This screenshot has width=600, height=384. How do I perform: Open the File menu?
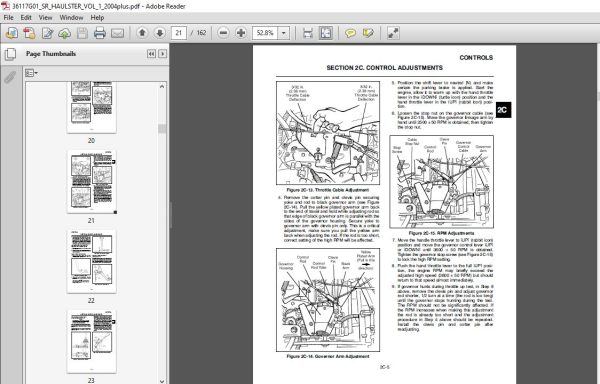point(8,18)
